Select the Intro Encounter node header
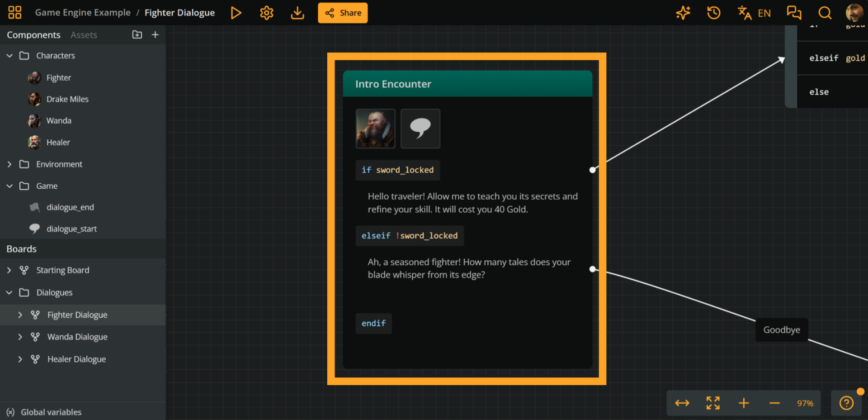This screenshot has height=420, width=868. (467, 84)
